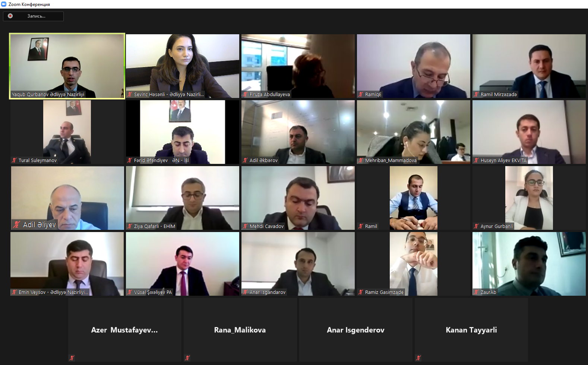Click muted mic icon on Sevinc Həsənli tile
The width and height of the screenshot is (588, 365).
point(130,94)
